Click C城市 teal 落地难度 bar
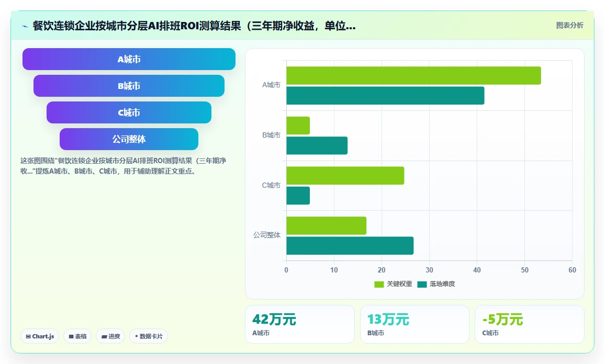The image size is (605, 364). [298, 196]
